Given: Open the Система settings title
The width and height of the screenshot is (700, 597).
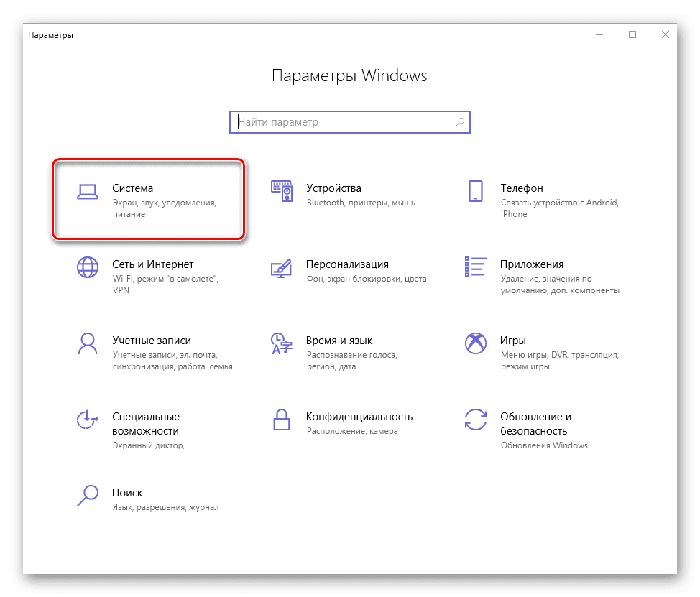Looking at the screenshot, I should [132, 188].
